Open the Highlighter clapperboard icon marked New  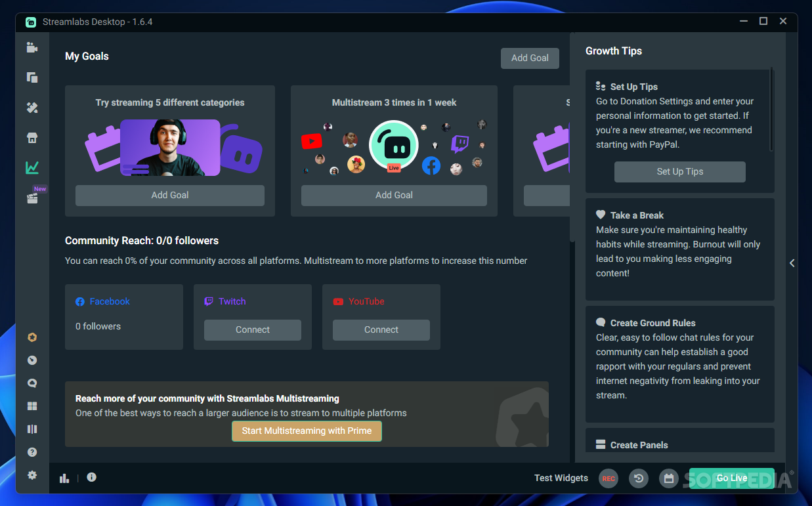coord(33,198)
